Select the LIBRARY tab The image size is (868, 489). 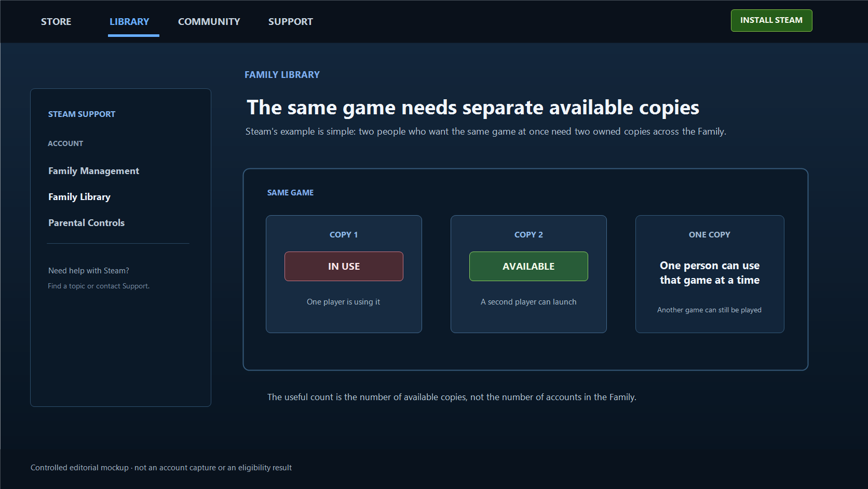point(129,21)
